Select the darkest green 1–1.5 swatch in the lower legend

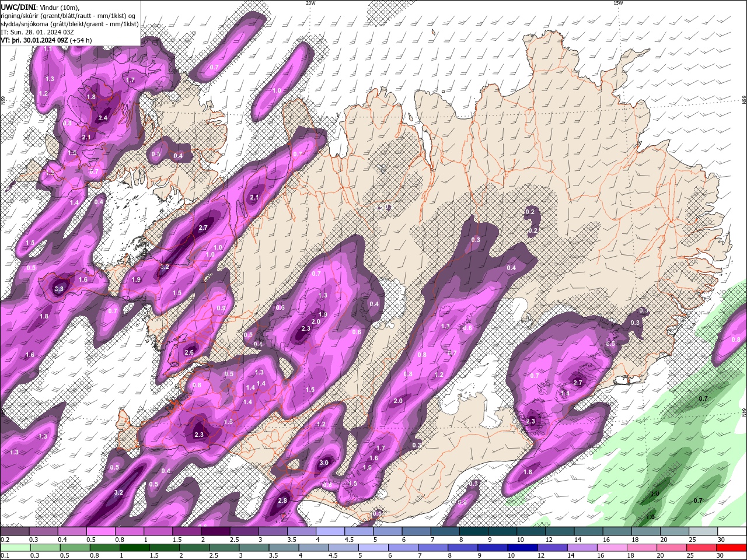(134, 548)
